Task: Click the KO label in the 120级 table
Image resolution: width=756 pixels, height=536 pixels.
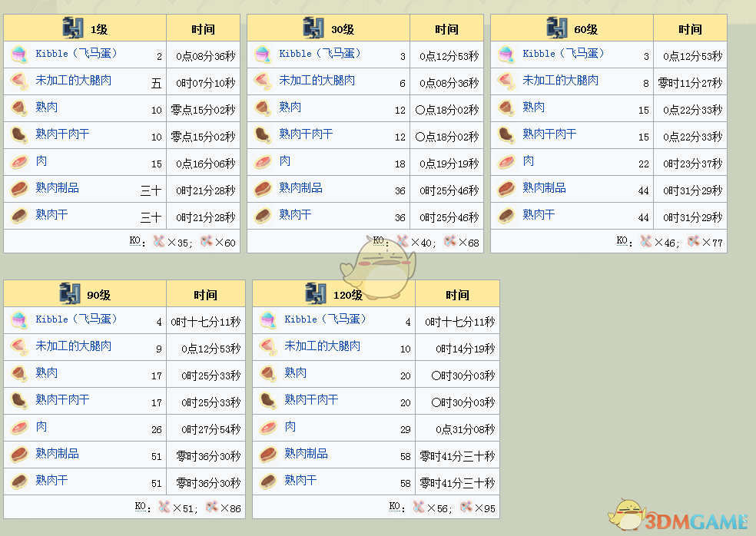Action: tap(394, 506)
